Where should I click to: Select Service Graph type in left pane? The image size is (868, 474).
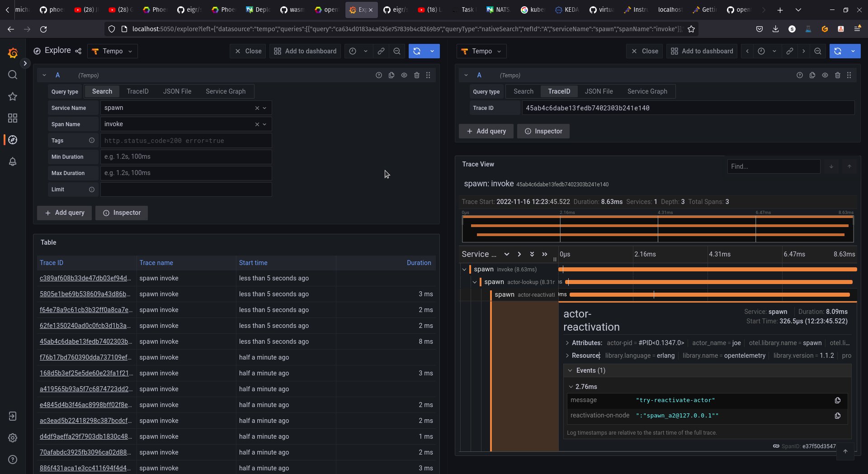click(x=226, y=91)
